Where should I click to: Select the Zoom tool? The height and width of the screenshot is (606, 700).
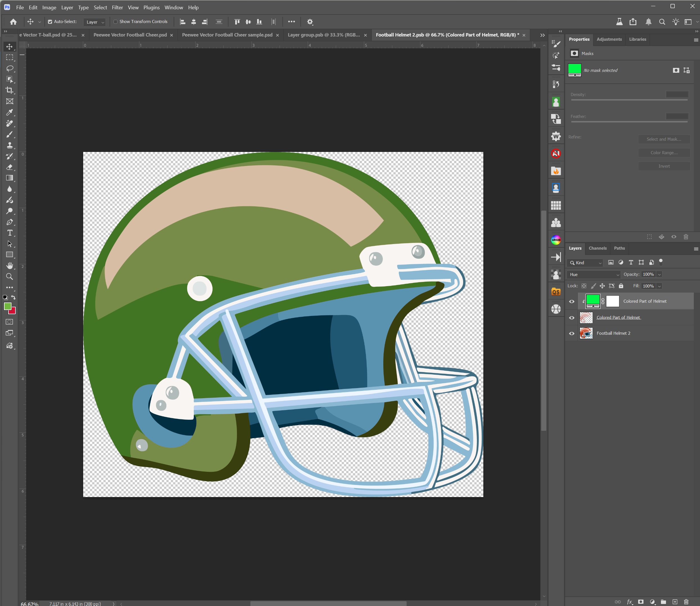[x=10, y=276]
